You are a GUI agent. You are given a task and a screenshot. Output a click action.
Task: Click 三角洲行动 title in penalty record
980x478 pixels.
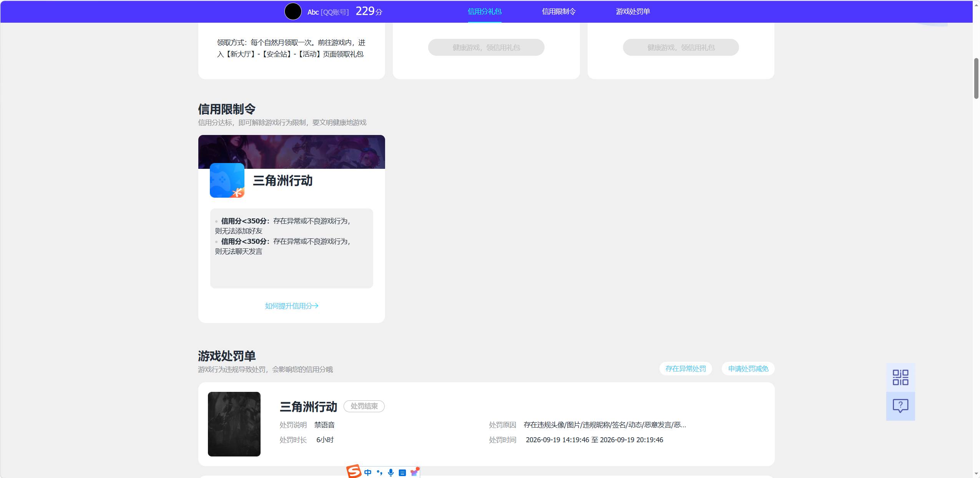click(308, 406)
